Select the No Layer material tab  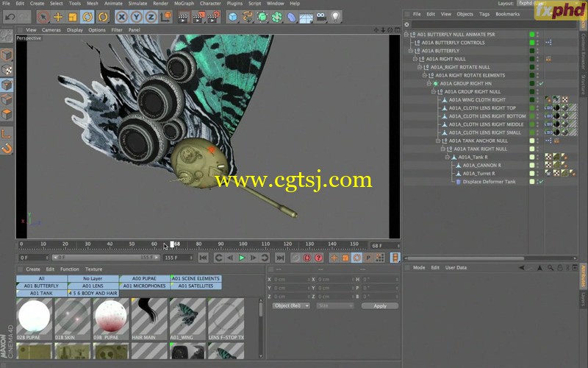(93, 279)
